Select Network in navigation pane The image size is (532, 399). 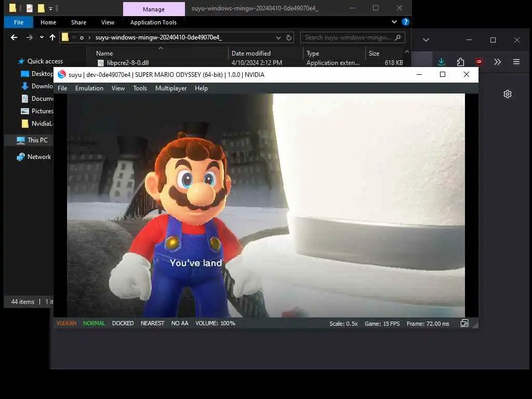pos(34,157)
